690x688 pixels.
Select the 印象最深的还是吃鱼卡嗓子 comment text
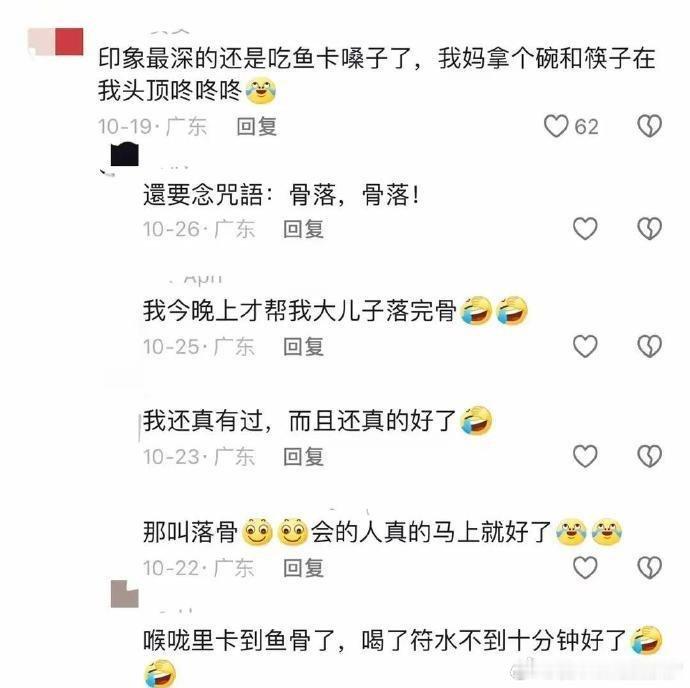(377, 75)
